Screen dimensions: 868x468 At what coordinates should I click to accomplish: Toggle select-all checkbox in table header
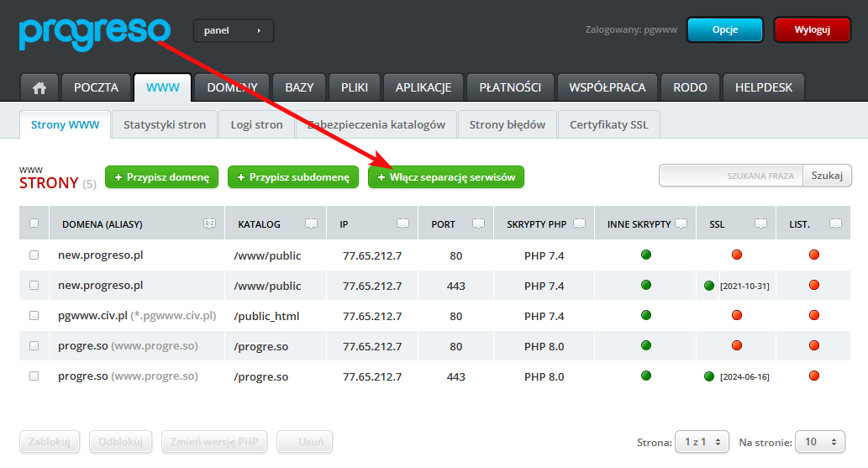tap(34, 223)
